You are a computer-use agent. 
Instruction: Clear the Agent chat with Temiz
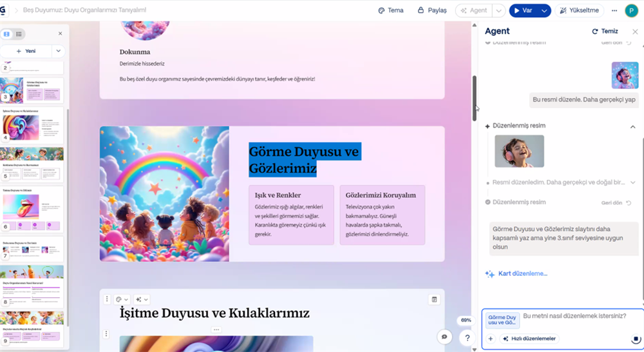[605, 31]
